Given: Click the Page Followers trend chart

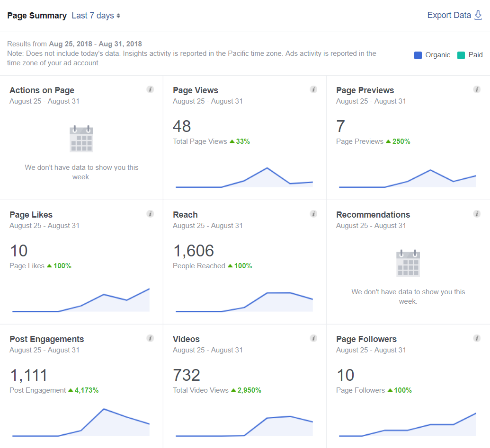Looking at the screenshot, I should click(x=407, y=426).
